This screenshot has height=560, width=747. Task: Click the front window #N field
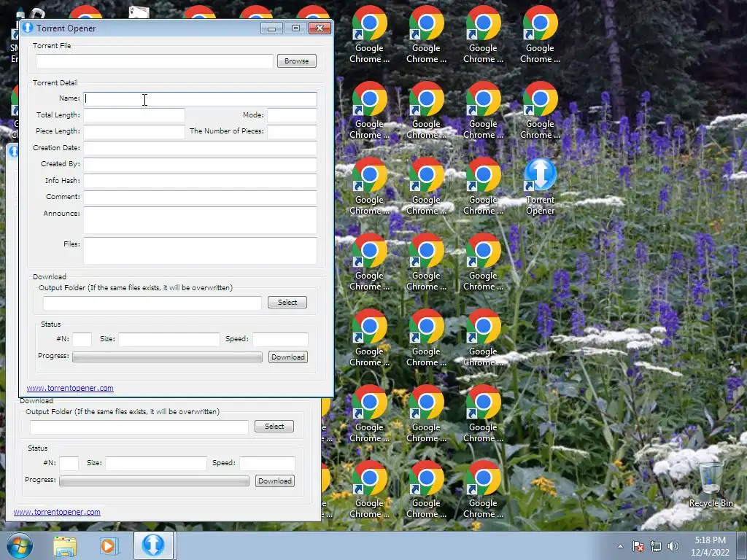coord(82,340)
